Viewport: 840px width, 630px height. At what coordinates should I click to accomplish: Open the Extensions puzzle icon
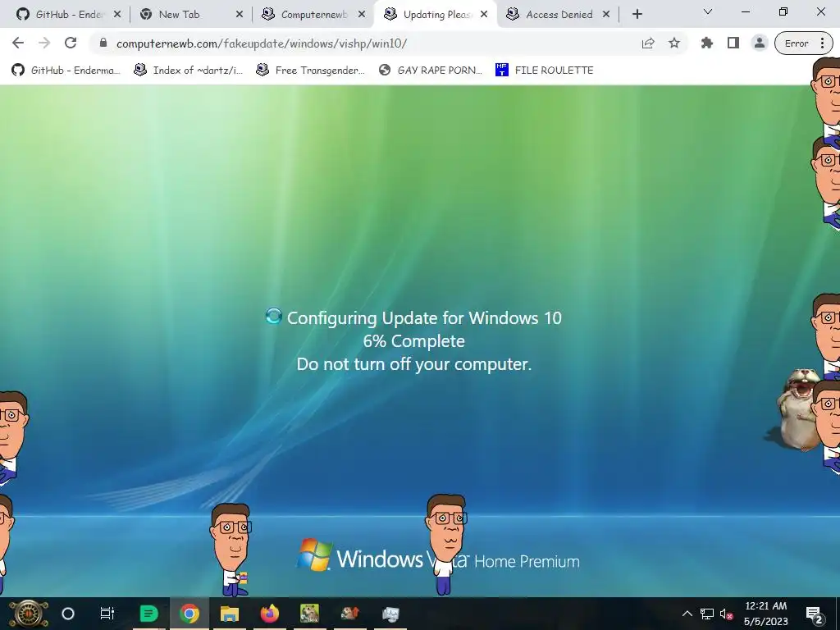point(706,43)
